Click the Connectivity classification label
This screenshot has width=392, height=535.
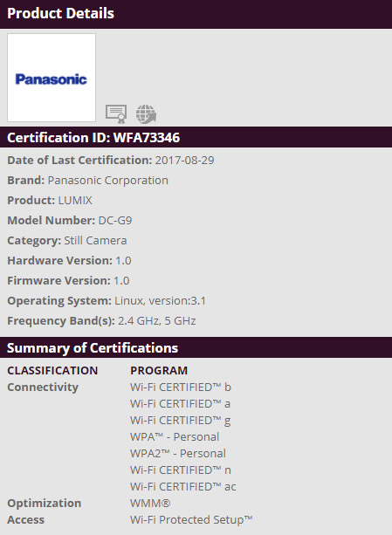click(x=43, y=388)
